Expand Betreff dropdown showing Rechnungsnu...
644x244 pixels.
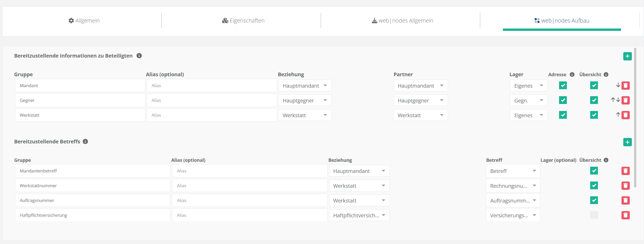tap(513, 186)
